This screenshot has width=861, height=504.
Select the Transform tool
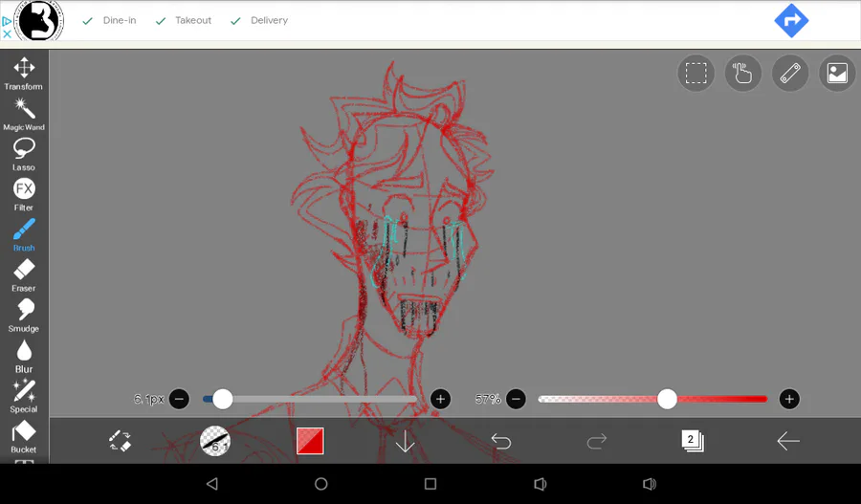pos(24,75)
